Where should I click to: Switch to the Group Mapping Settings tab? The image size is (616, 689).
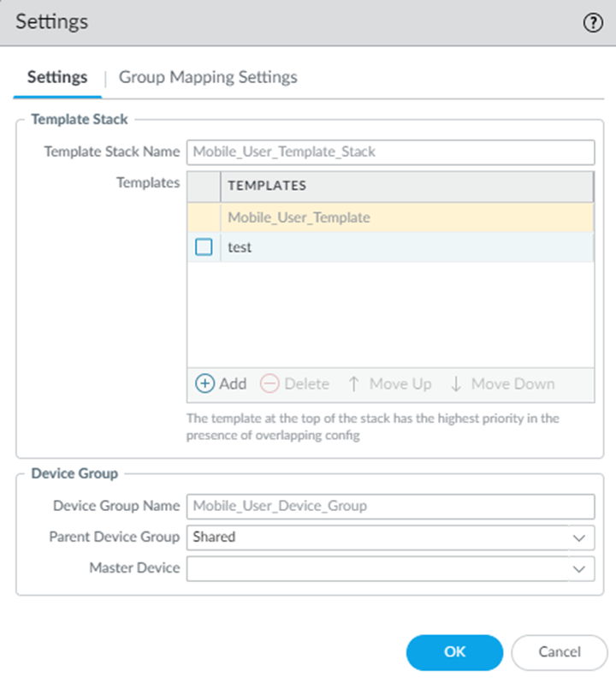point(208,77)
